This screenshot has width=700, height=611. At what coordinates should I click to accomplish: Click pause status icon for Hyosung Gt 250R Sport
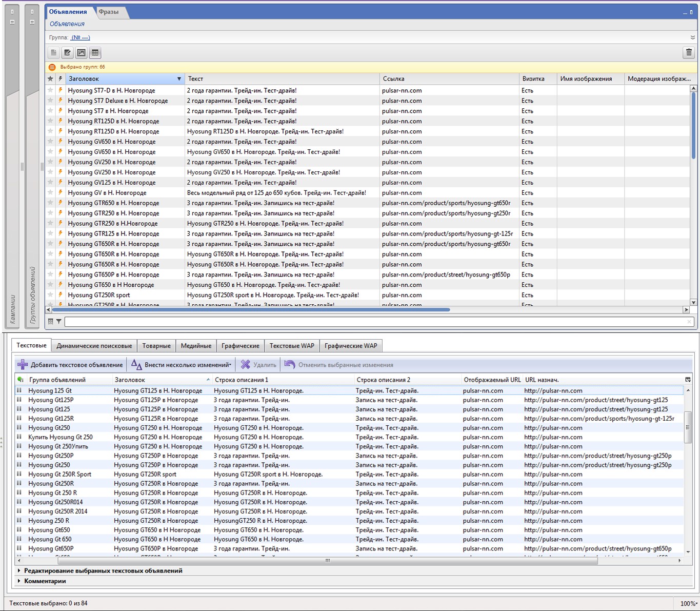[x=19, y=475]
